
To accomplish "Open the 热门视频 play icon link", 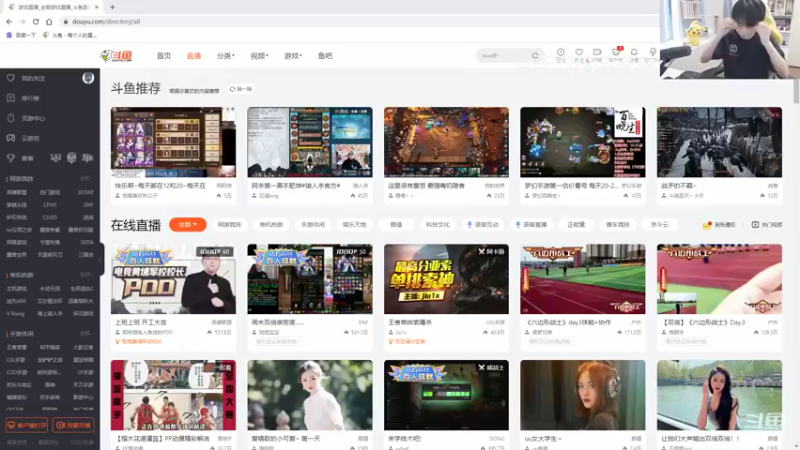I will tap(767, 224).
